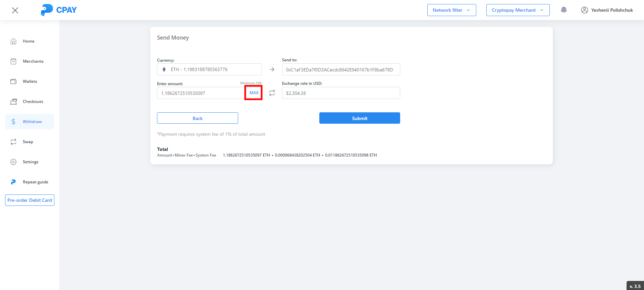644x290 pixels.
Task: Click the Merchants bag icon in the sidebar
Action: click(13, 61)
